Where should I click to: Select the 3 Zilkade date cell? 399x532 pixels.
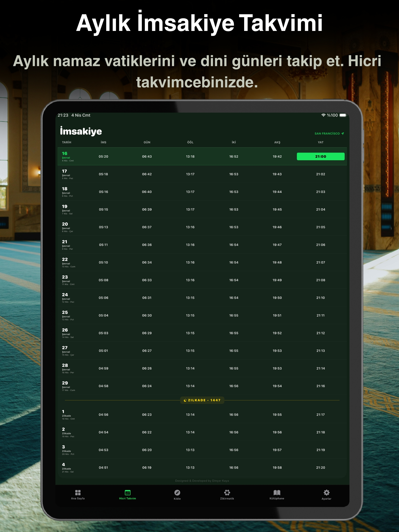point(68,450)
